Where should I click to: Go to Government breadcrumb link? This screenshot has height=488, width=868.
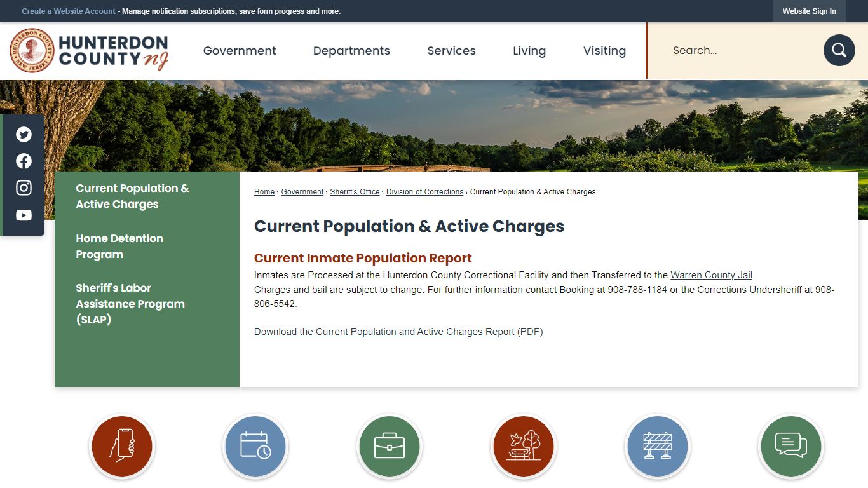click(302, 192)
